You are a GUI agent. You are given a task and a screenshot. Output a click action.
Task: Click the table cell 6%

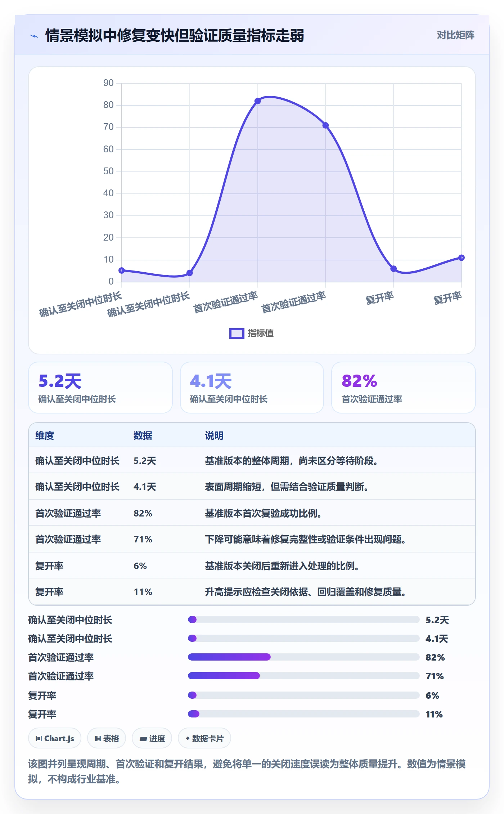(x=140, y=566)
